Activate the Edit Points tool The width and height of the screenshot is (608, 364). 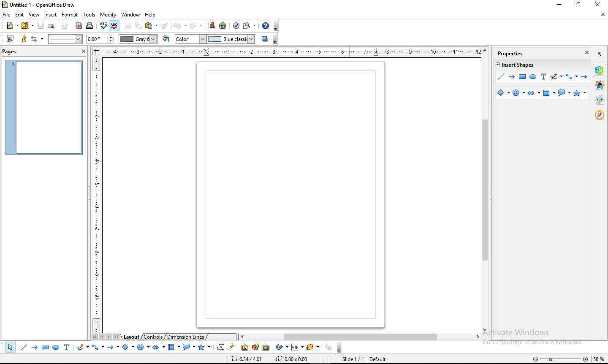pyautogui.click(x=220, y=347)
